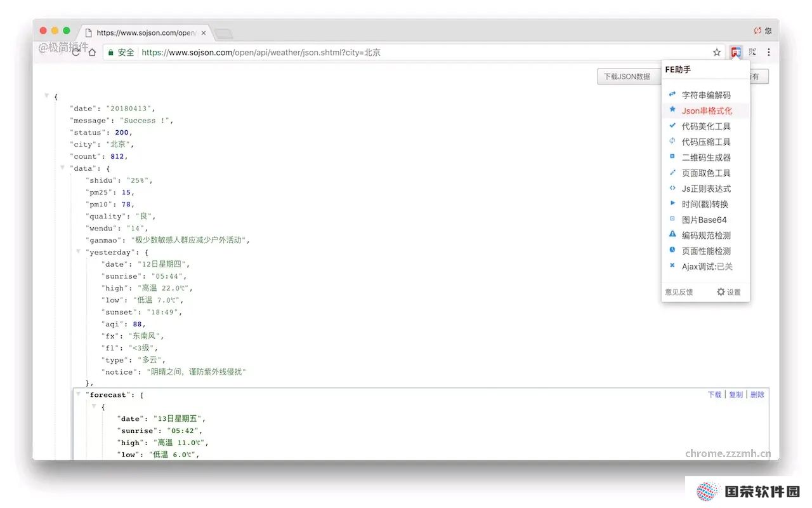Click the city value "北京"
Image resolution: width=812 pixels, height=508 pixels.
pyautogui.click(x=118, y=144)
